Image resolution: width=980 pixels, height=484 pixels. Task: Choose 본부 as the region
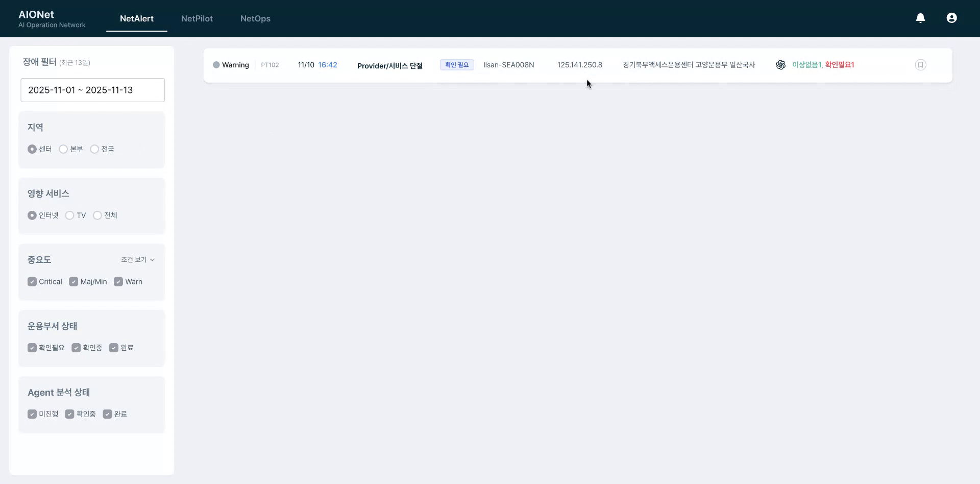coord(63,149)
